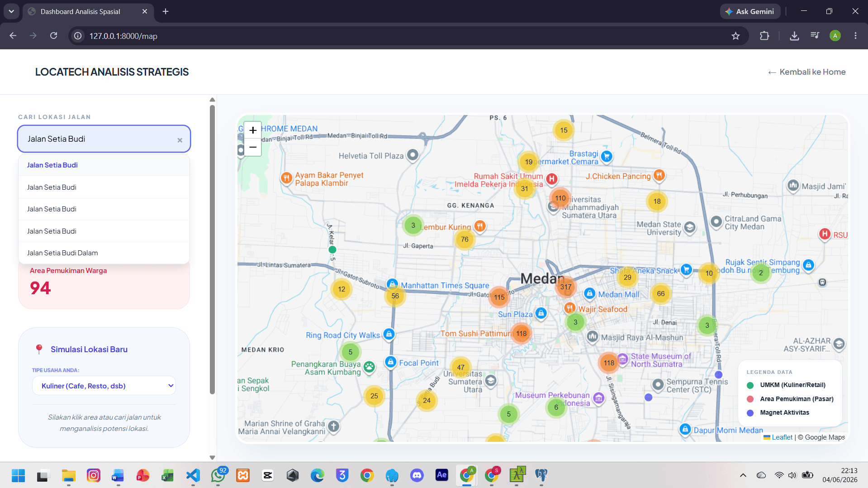This screenshot has height=488, width=868.
Task: Open the 25 cluster marker
Action: (374, 396)
